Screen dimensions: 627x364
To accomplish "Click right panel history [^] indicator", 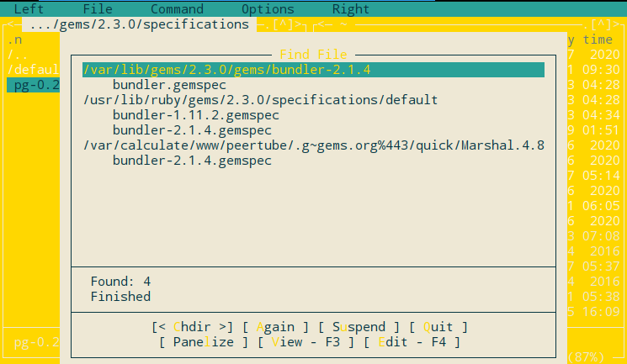I will click(x=602, y=24).
